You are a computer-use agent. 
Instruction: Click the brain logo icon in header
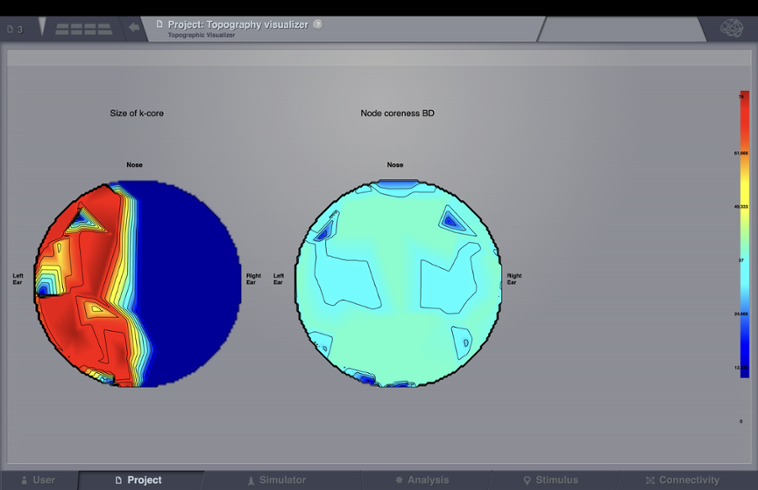click(x=731, y=28)
